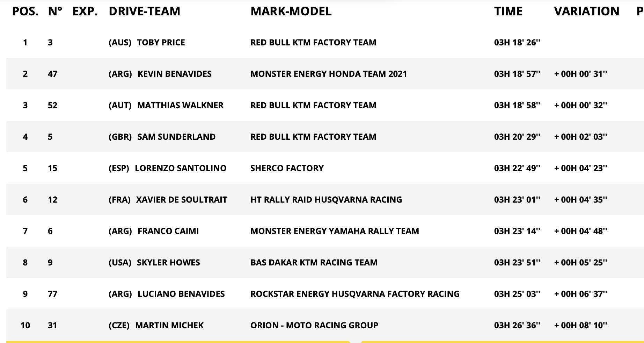Click the VARIATION column header

[x=586, y=11]
